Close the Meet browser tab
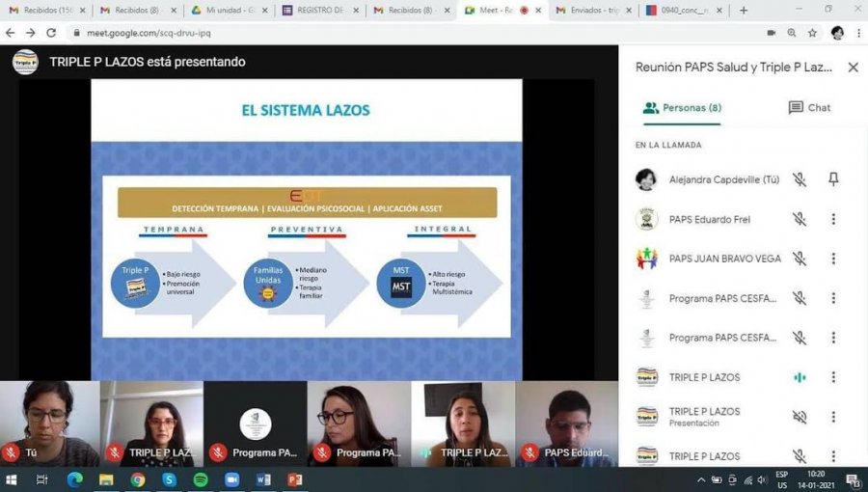This screenshot has width=868, height=492. point(538,11)
